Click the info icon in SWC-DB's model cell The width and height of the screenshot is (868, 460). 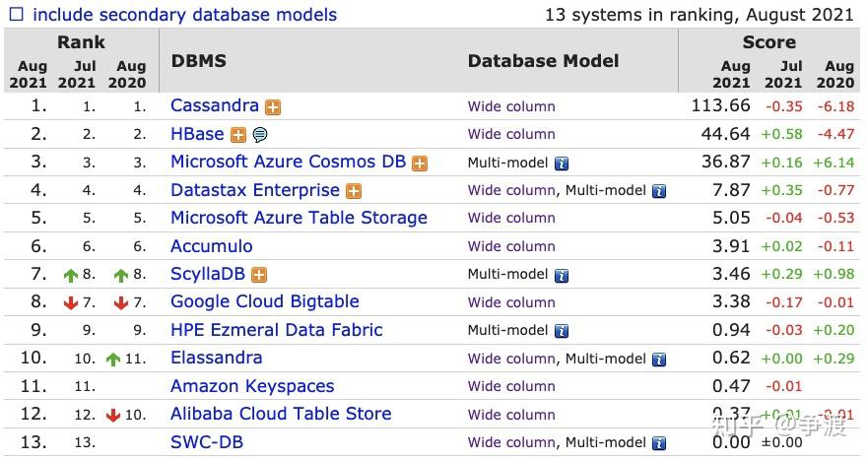tap(659, 443)
